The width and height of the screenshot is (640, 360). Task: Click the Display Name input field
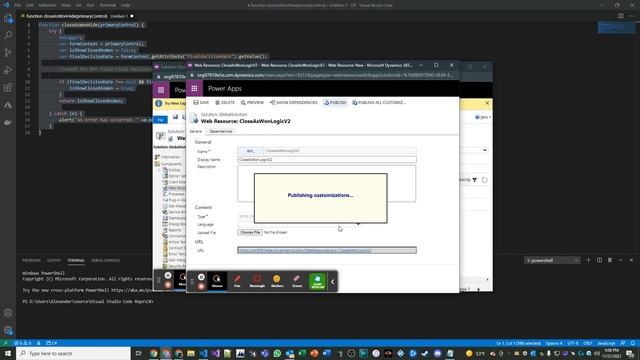click(x=327, y=160)
